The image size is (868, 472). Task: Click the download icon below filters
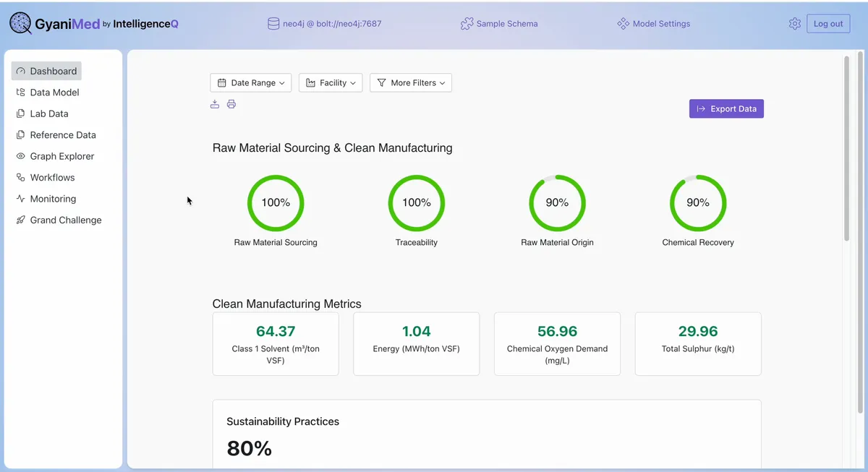tap(215, 104)
